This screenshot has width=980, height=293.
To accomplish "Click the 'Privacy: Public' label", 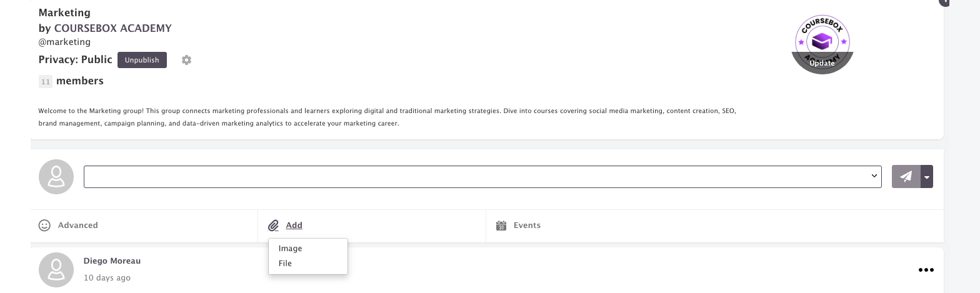I will click(76, 60).
